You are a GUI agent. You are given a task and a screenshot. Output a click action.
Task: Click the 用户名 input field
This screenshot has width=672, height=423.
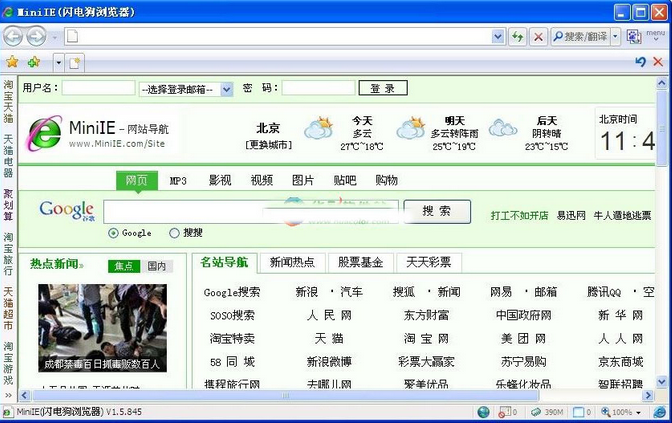tap(99, 88)
